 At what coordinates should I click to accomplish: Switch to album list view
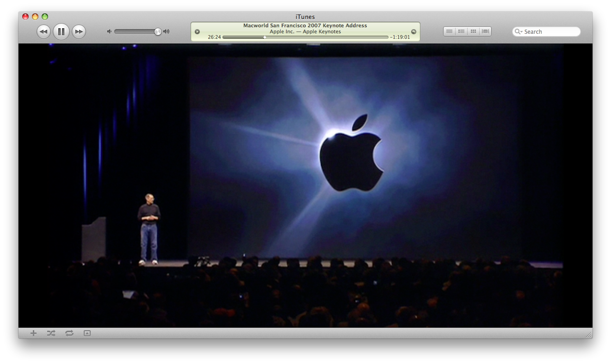pyautogui.click(x=461, y=31)
